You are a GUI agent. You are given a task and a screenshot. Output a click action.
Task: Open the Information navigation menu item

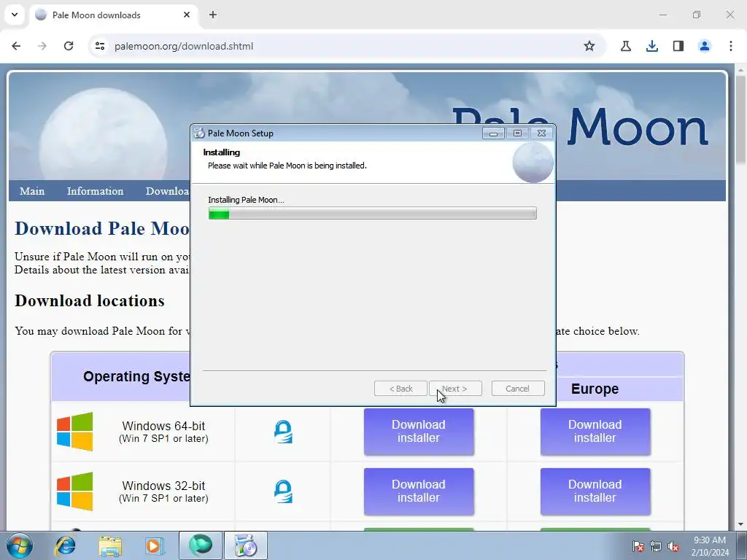pyautogui.click(x=95, y=191)
